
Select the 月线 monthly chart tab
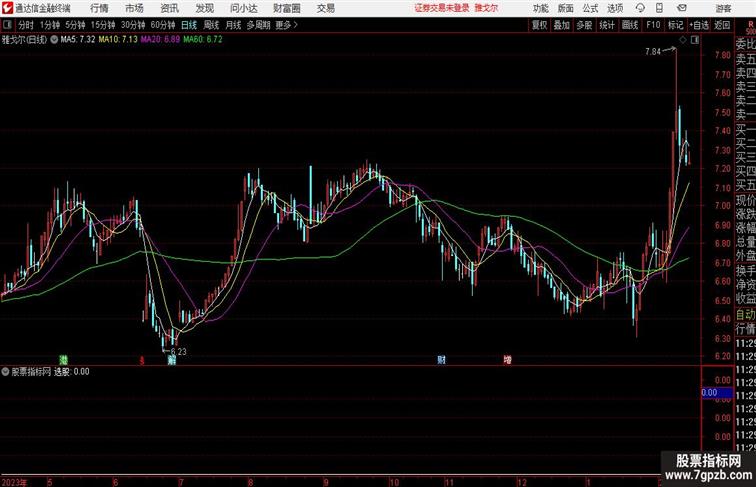233,25
